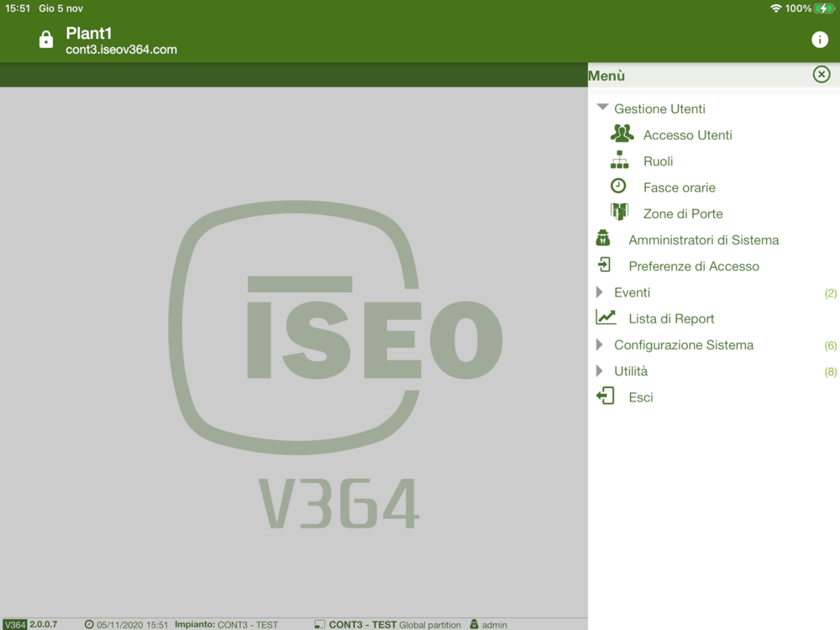Click the Accesso Utenti people icon
840x630 pixels.
click(x=622, y=134)
